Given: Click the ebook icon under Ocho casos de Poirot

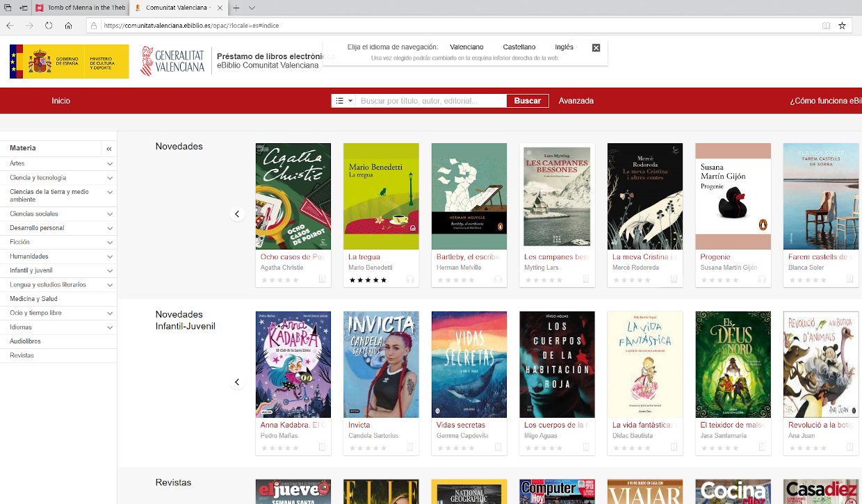Looking at the screenshot, I should click(323, 279).
